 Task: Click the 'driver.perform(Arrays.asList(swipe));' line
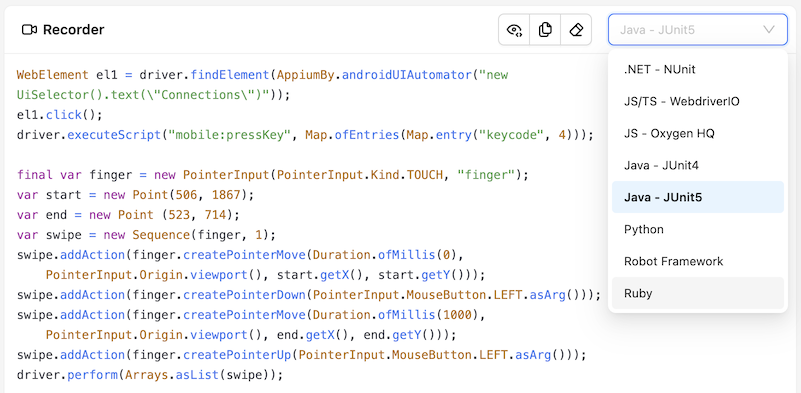click(x=150, y=375)
